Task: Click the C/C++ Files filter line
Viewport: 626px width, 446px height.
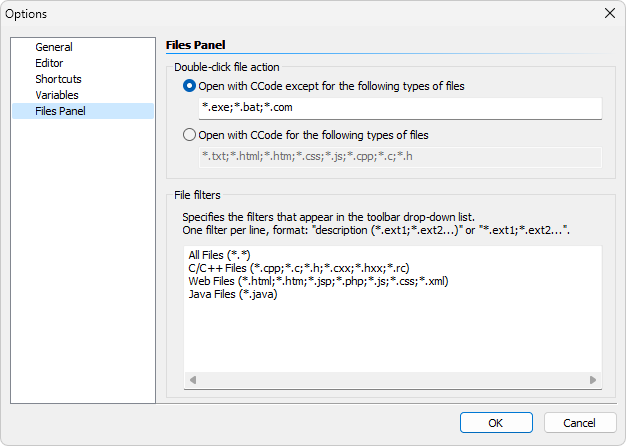Action: 299,268
